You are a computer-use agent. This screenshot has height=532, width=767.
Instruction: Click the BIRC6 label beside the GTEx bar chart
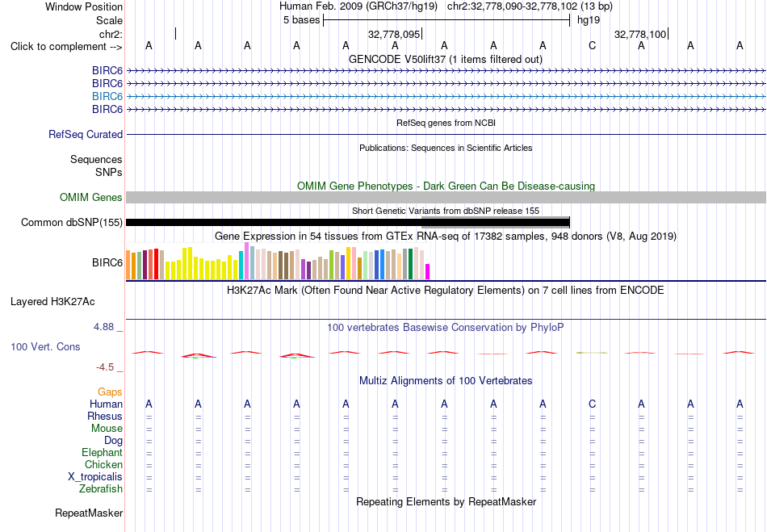pyautogui.click(x=107, y=262)
